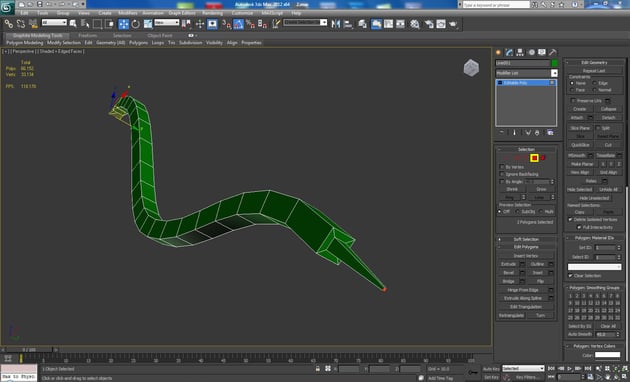630x382 pixels.
Task: Toggle the Delete Isolated Vertices checkbox
Action: point(570,219)
